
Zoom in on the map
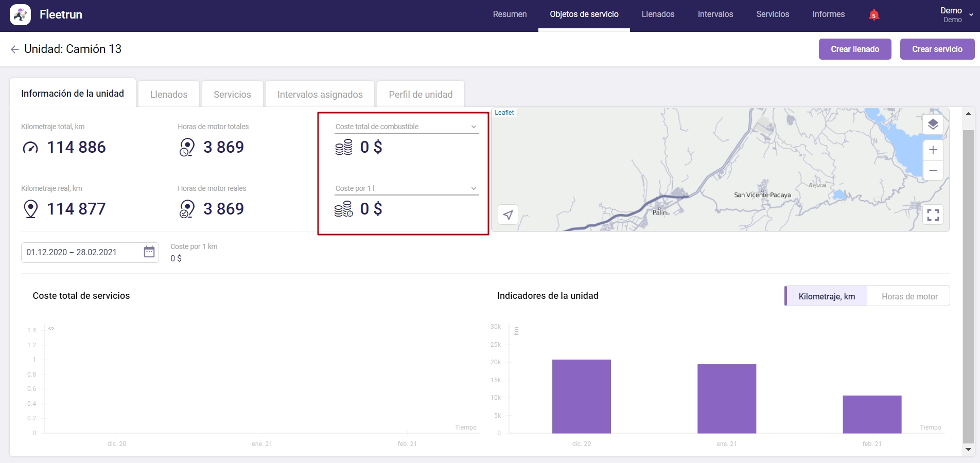tap(933, 150)
